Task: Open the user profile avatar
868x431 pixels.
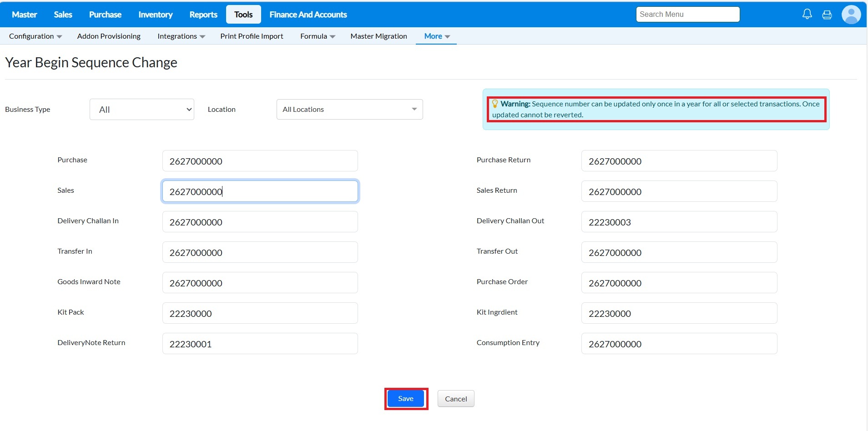Action: pyautogui.click(x=851, y=15)
